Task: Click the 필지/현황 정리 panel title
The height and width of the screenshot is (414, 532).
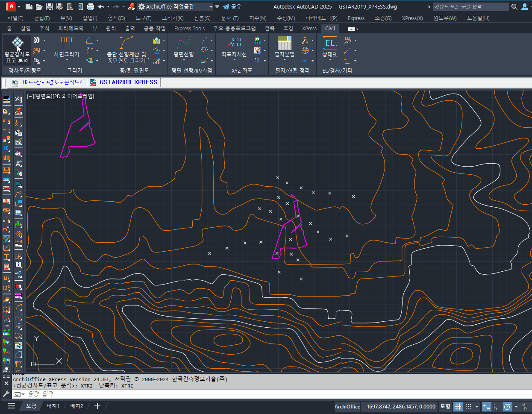Action: click(292, 70)
